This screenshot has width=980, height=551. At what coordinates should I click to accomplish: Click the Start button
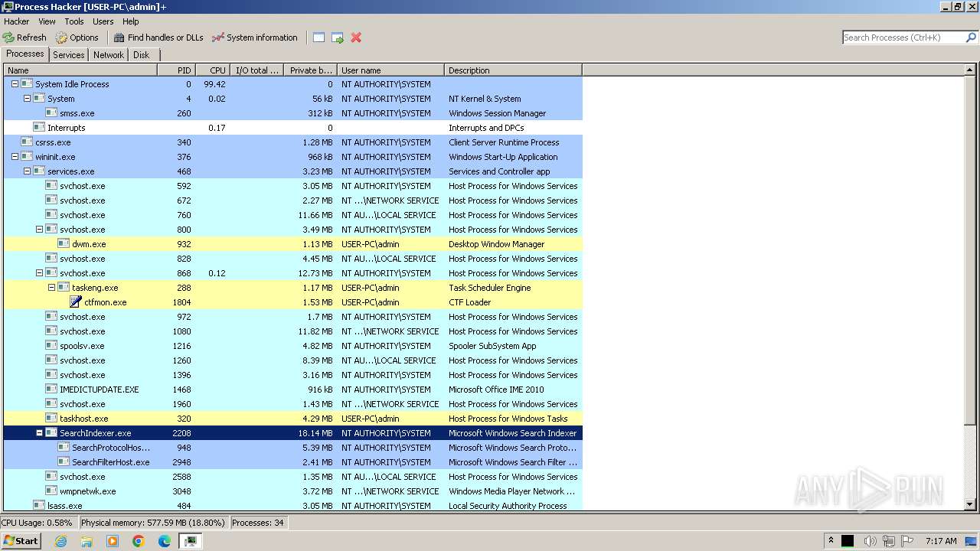(x=21, y=541)
